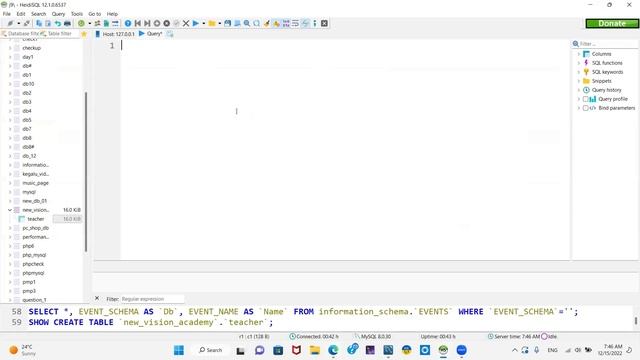Expand the pc_shop_db database node
Screen dimensions: 640x360
10,228
